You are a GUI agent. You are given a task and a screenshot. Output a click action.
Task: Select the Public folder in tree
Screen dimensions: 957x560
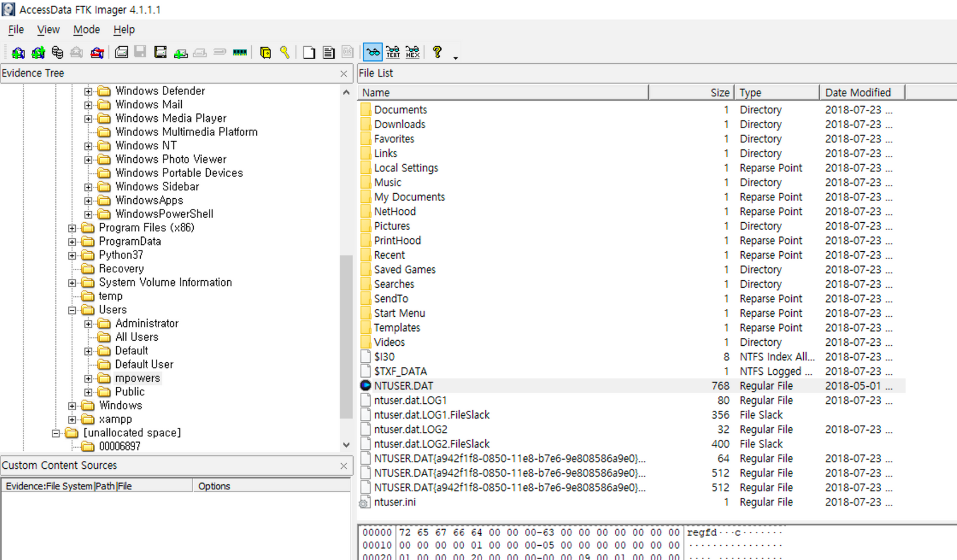pos(130,392)
